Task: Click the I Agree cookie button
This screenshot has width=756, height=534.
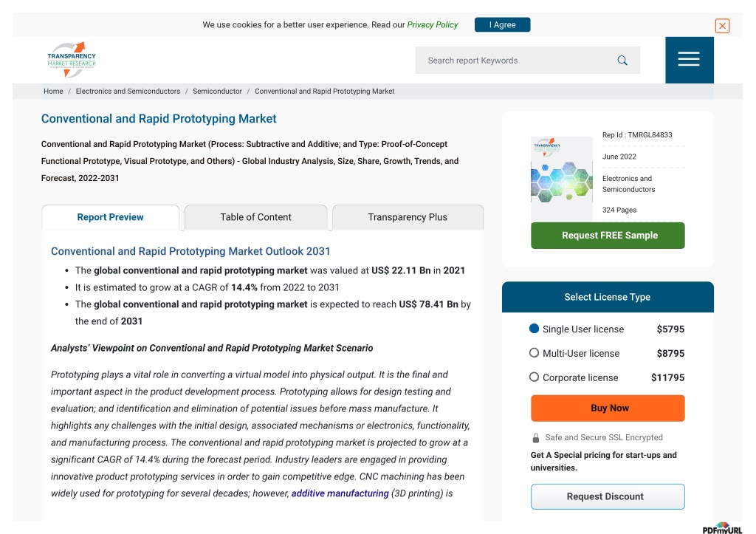Action: (x=502, y=24)
